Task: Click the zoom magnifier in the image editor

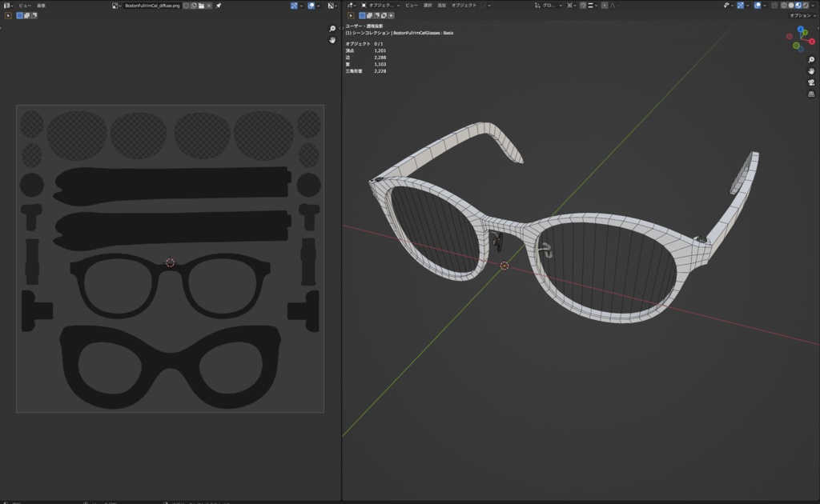Action: pos(332,29)
